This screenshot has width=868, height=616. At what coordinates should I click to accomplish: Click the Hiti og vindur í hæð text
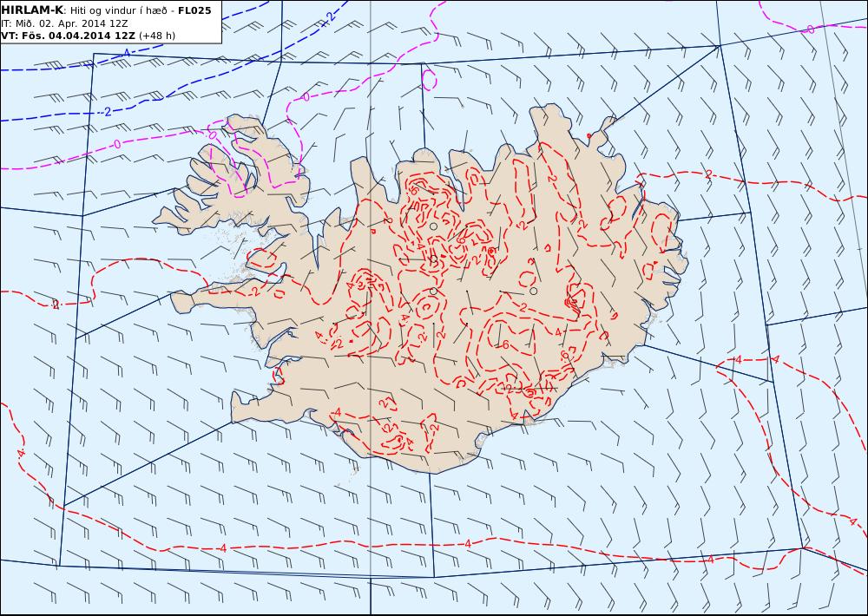[118, 10]
